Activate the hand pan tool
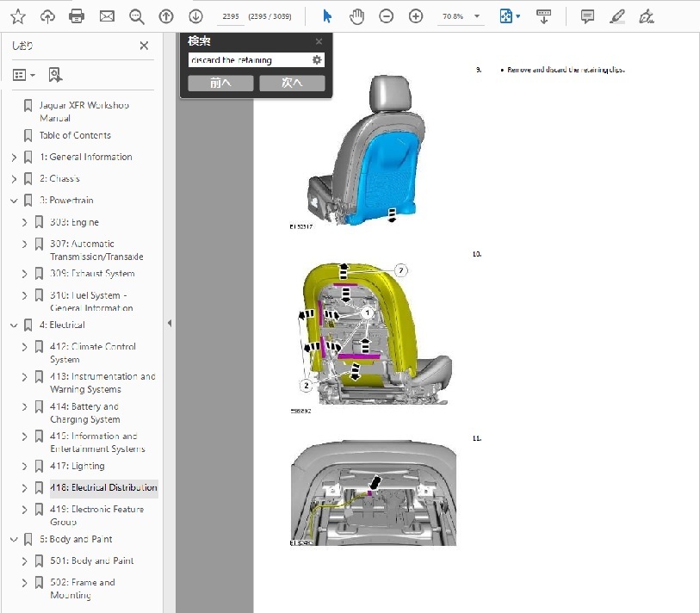 (356, 16)
